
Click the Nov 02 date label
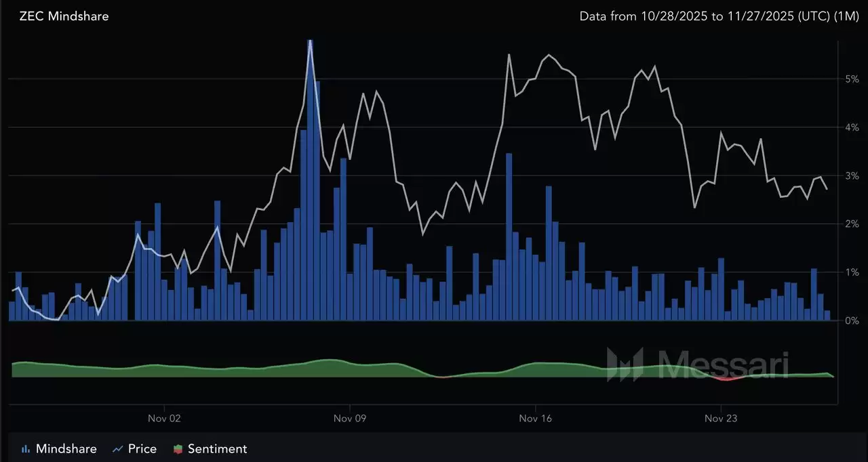tap(164, 419)
